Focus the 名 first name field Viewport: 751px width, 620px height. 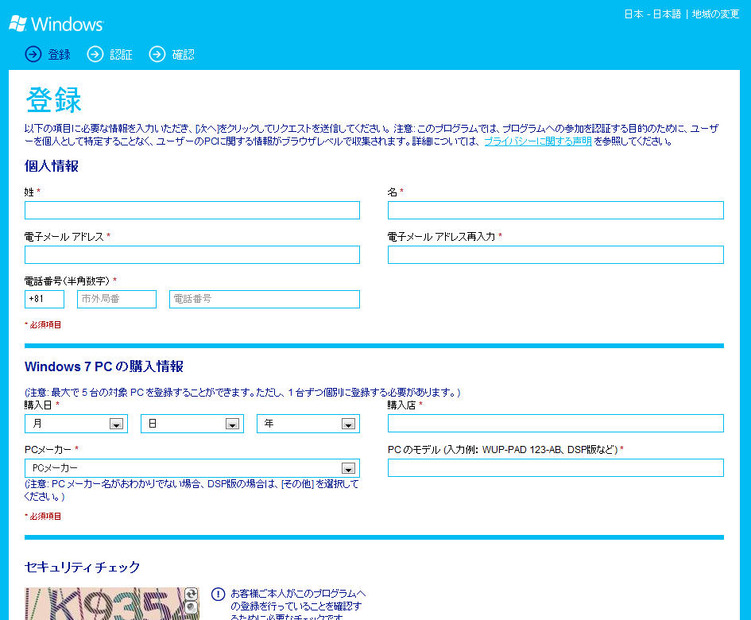tap(556, 210)
